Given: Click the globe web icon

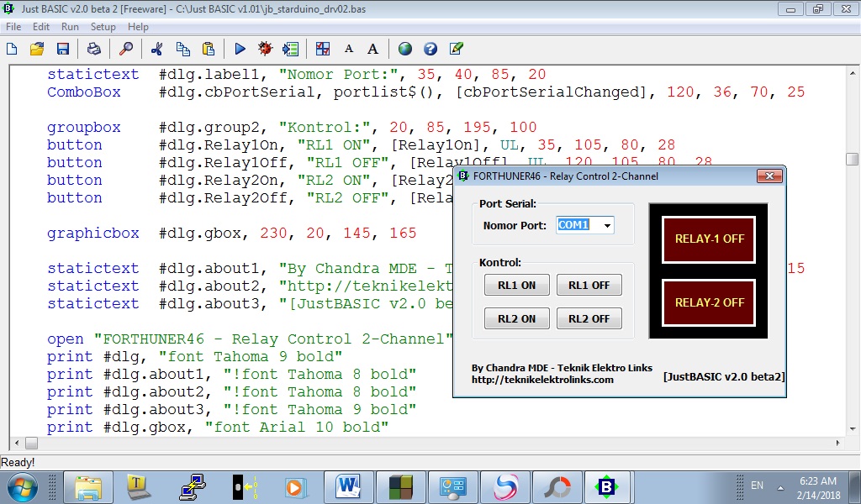Looking at the screenshot, I should (x=405, y=49).
